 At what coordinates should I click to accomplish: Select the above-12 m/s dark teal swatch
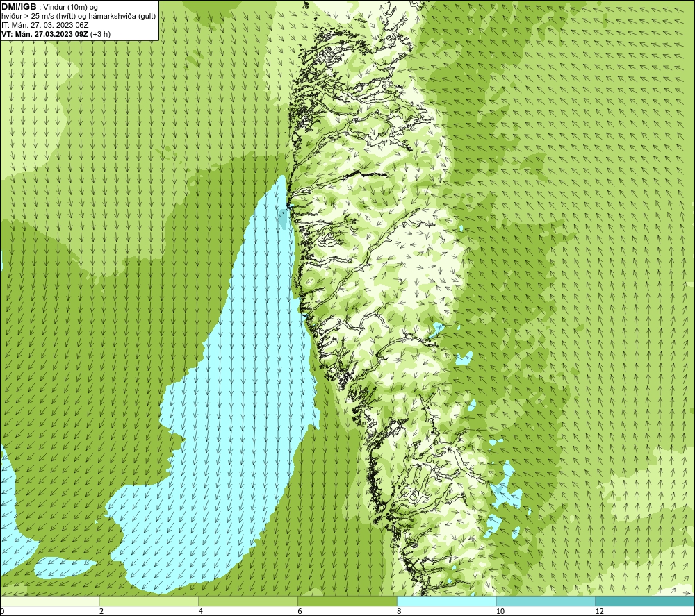[645, 601]
